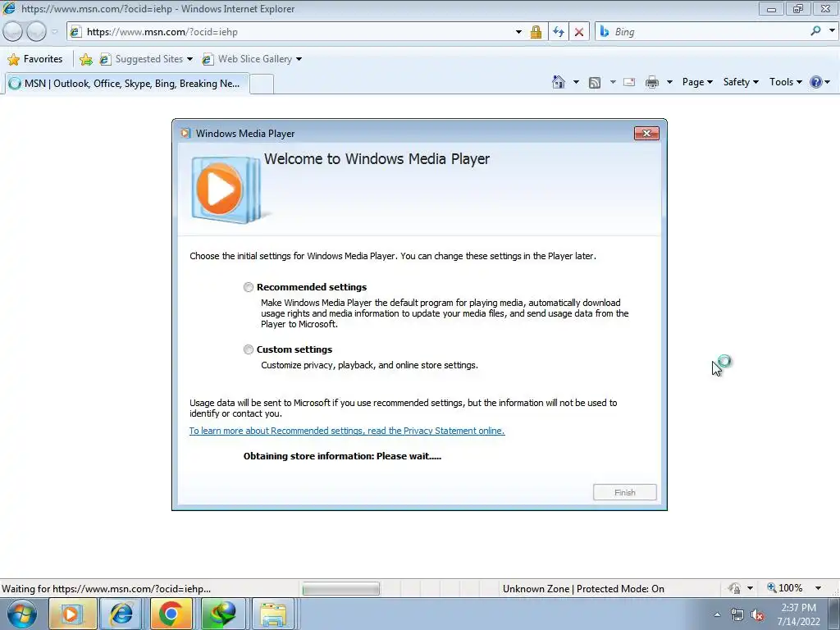Screen dimensions: 840x630
Task: Click the page loading progress bar
Action: 340,589
